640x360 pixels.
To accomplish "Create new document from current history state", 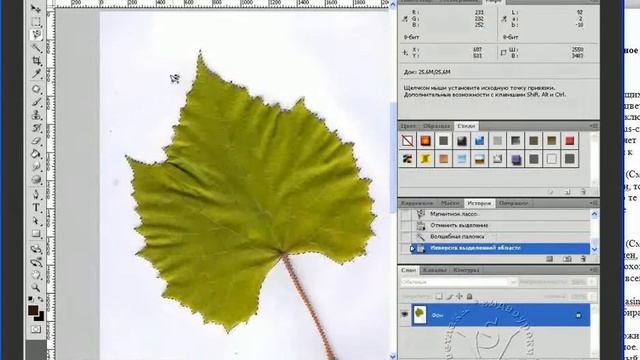I will tap(549, 259).
